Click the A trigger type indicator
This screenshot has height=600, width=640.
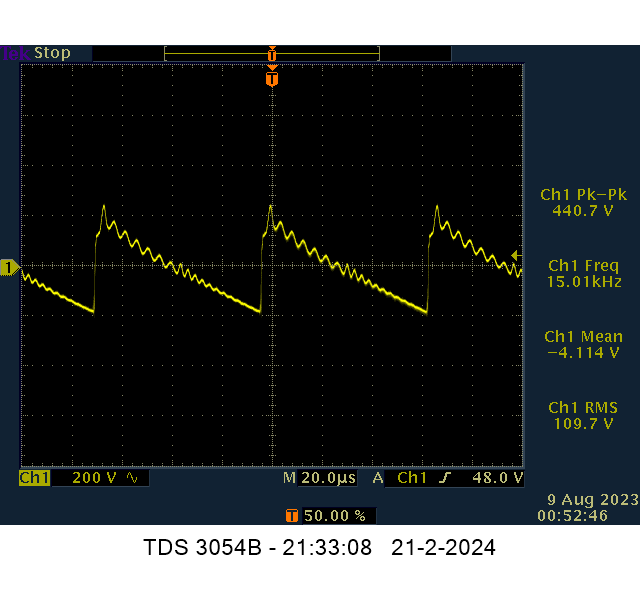click(x=378, y=478)
